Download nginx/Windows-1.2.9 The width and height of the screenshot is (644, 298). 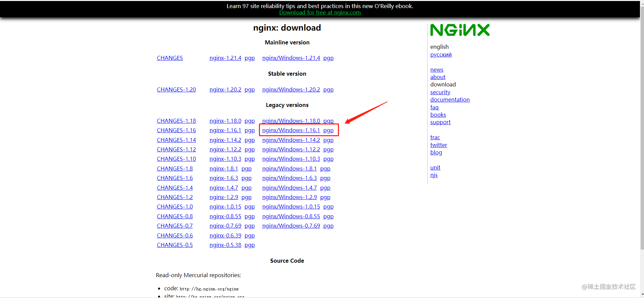(x=290, y=197)
